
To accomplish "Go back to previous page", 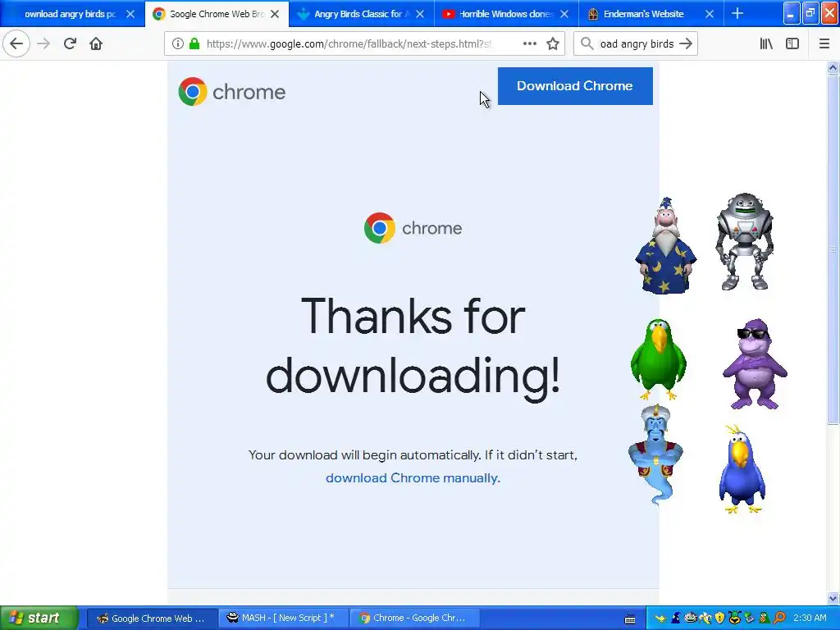I will (16, 43).
